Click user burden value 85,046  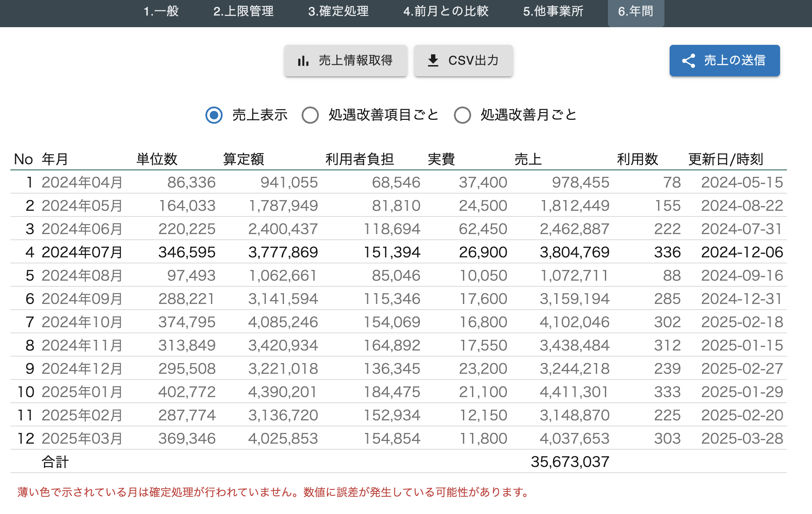[396, 276]
